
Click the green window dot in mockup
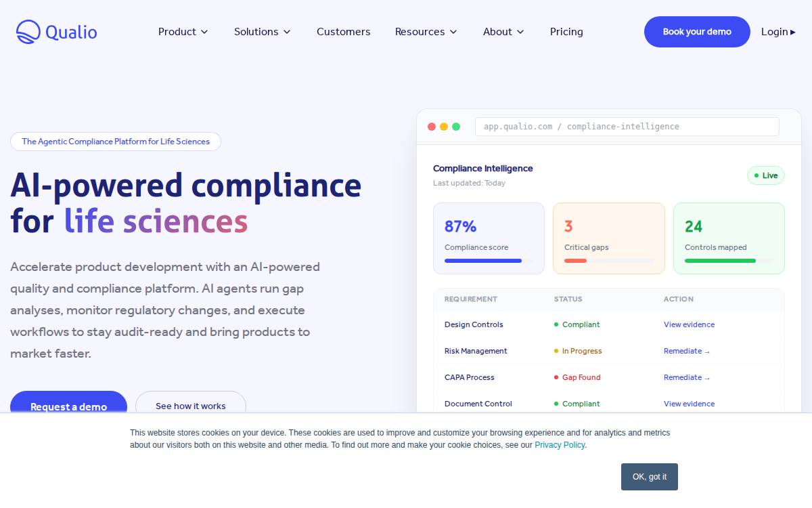click(x=456, y=127)
